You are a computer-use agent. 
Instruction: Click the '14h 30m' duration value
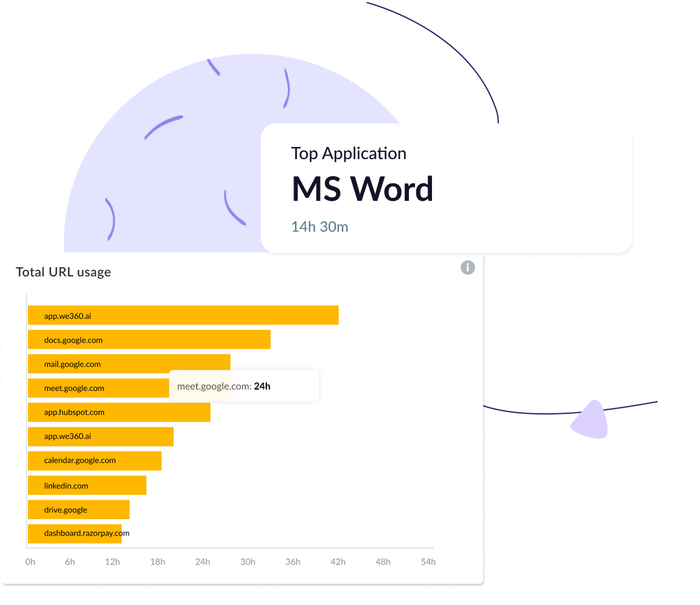pos(319,227)
